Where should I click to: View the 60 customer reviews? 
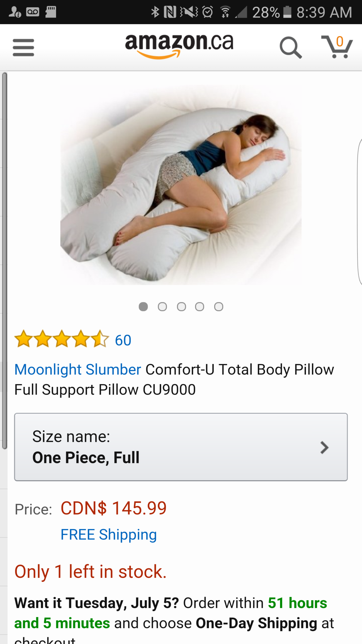coord(123,340)
